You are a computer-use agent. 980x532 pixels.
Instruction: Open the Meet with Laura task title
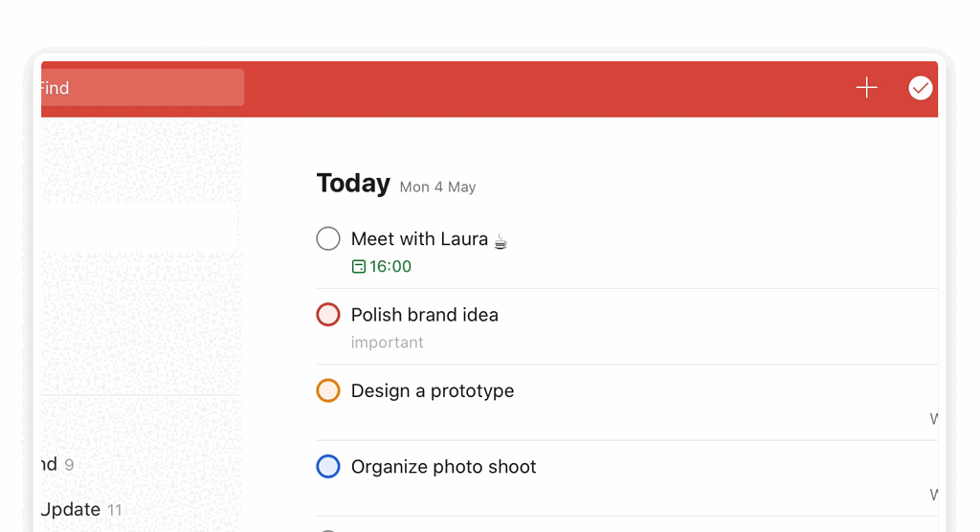(x=419, y=239)
